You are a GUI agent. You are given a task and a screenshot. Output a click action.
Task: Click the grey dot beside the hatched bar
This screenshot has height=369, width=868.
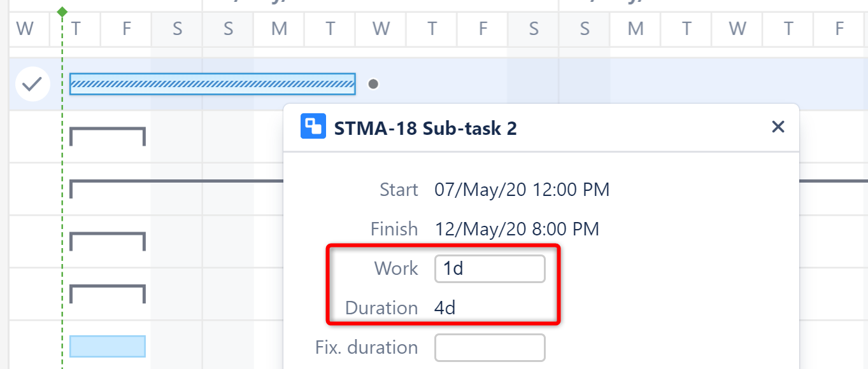pyautogui.click(x=373, y=83)
